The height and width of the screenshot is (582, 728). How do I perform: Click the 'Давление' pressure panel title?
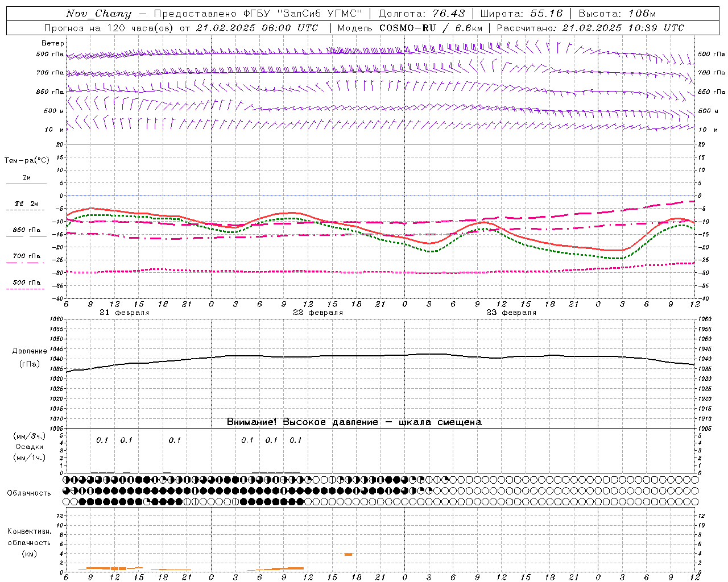click(x=29, y=351)
